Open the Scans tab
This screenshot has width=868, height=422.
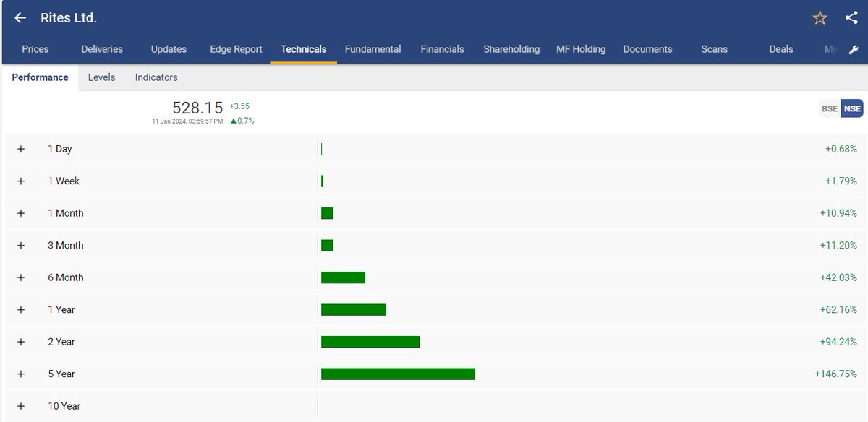pyautogui.click(x=715, y=49)
